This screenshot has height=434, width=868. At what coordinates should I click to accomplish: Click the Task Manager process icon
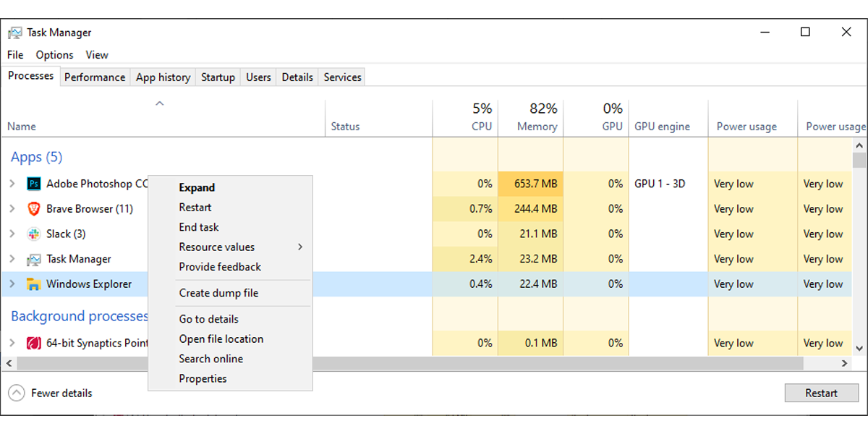click(33, 259)
